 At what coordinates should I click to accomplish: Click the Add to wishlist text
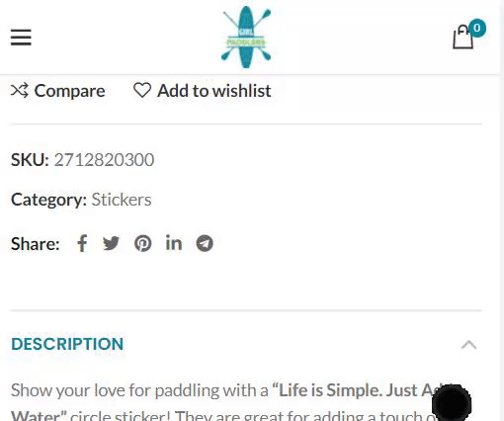214,91
